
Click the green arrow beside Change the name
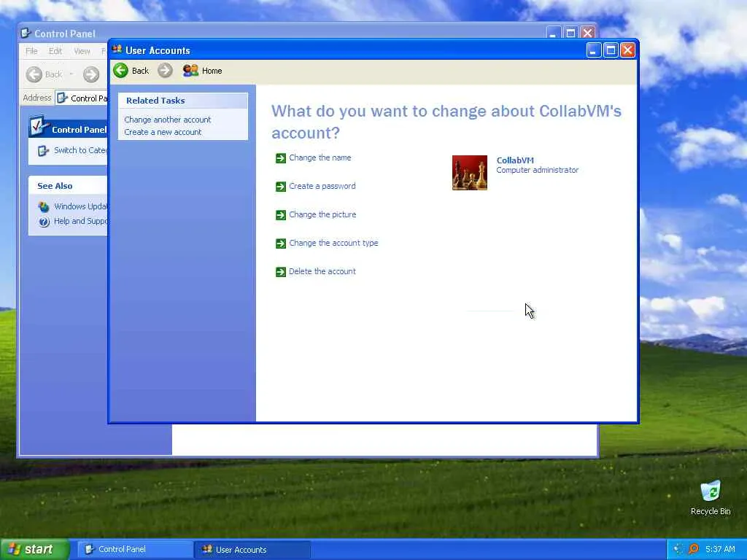point(281,158)
